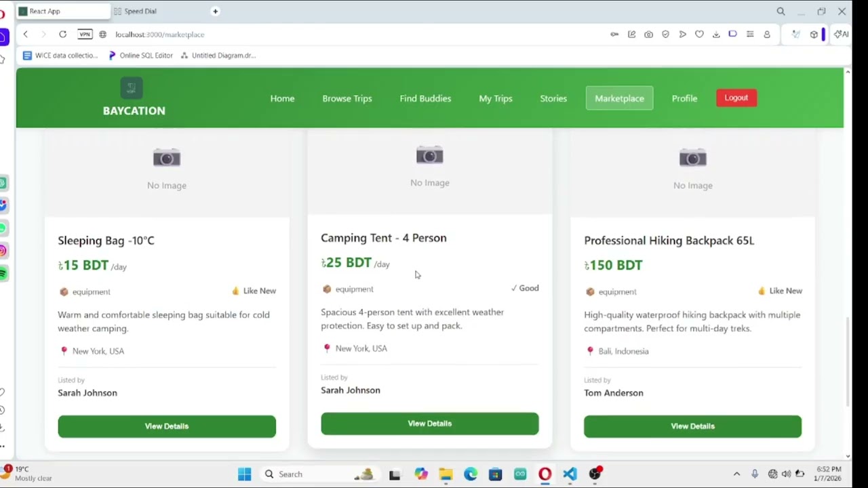The height and width of the screenshot is (488, 868).
Task: Reload the page with the refresh icon
Action: click(62, 34)
